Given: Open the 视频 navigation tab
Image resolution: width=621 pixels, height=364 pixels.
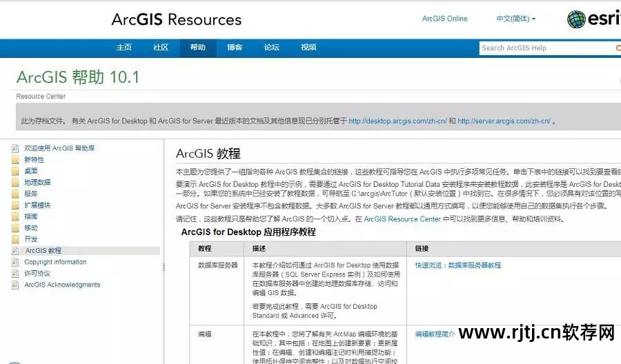Looking at the screenshot, I should [x=308, y=48].
